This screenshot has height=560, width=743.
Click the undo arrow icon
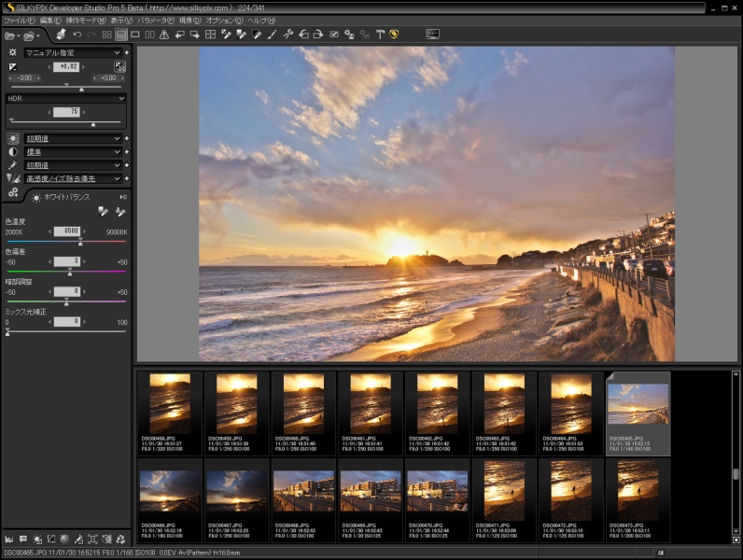(x=77, y=35)
